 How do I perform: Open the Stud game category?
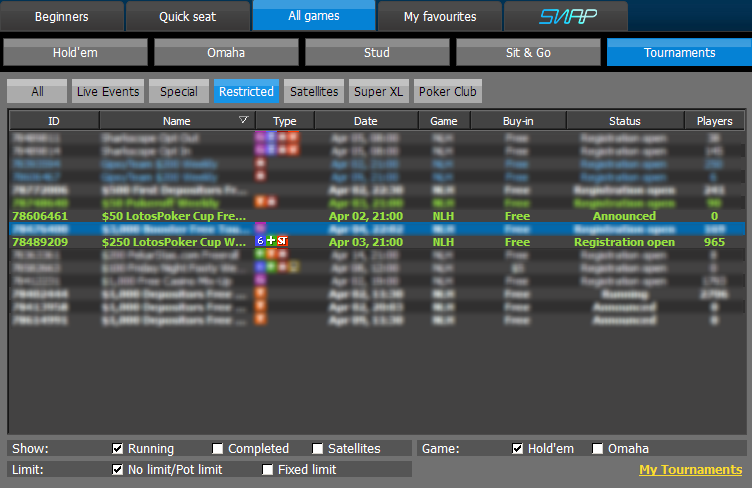pos(377,52)
